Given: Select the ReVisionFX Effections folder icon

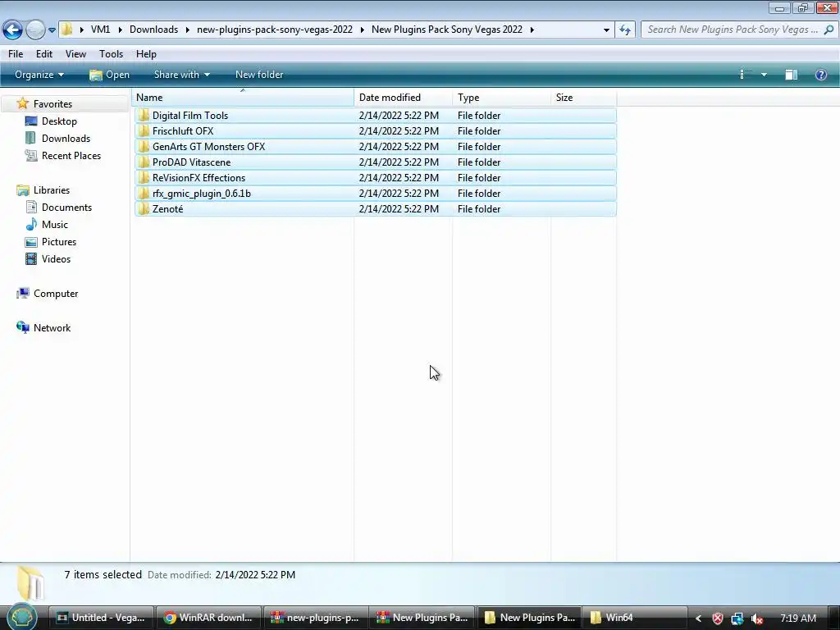Looking at the screenshot, I should (x=143, y=177).
